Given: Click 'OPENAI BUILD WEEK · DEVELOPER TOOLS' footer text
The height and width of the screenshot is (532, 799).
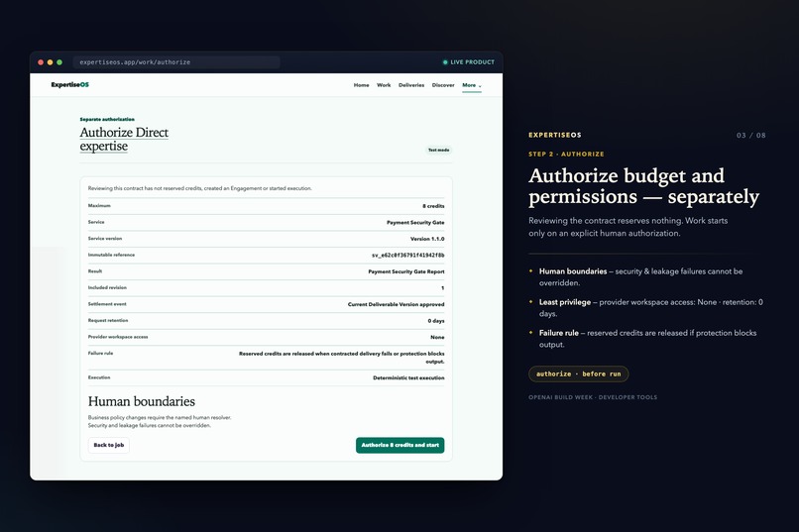Looking at the screenshot, I should (593, 397).
